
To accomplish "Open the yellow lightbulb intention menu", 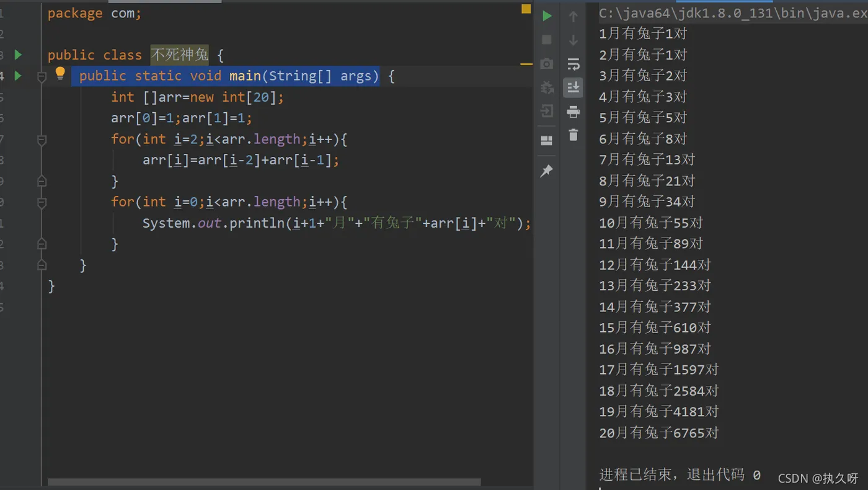I will tap(60, 74).
